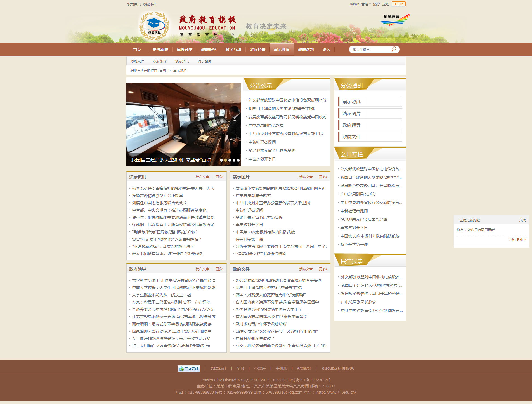The image size is (532, 404).
Task: Expand 更多 in the 政府文件 panel
Action: 323,269
